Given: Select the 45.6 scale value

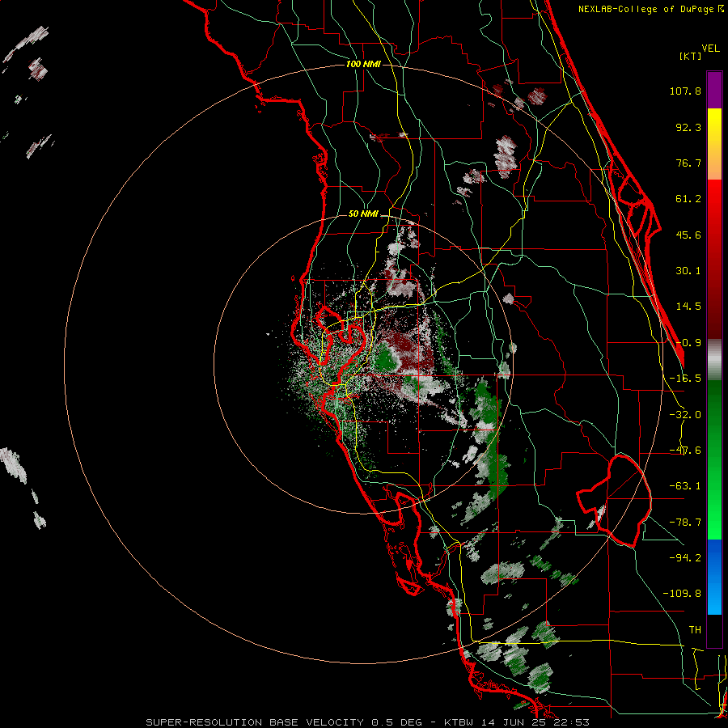Looking at the screenshot, I should point(688,235).
